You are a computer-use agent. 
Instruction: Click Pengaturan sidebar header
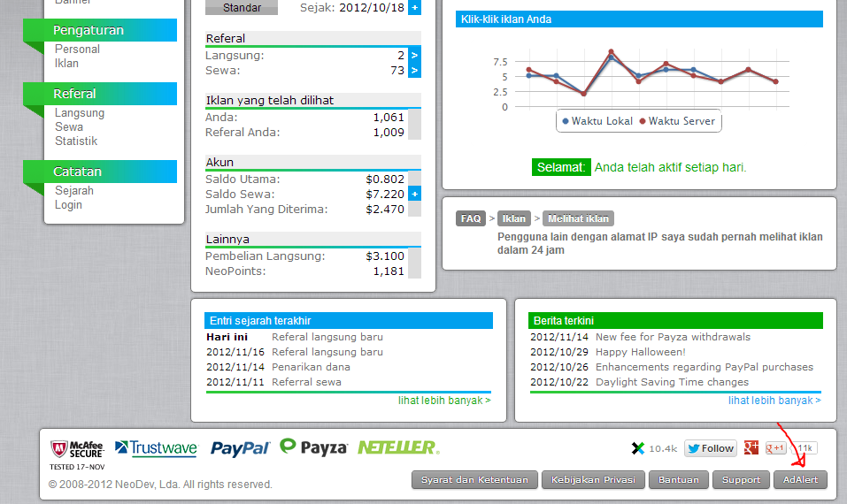tap(100, 30)
